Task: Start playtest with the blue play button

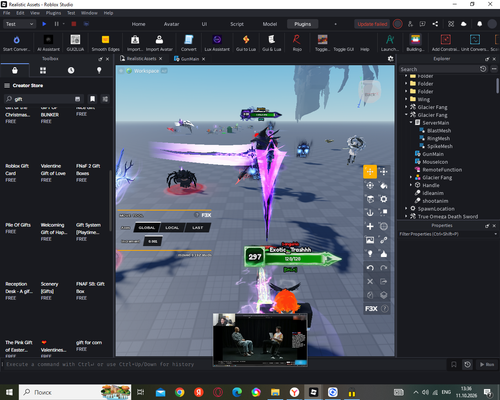Action: point(44,24)
